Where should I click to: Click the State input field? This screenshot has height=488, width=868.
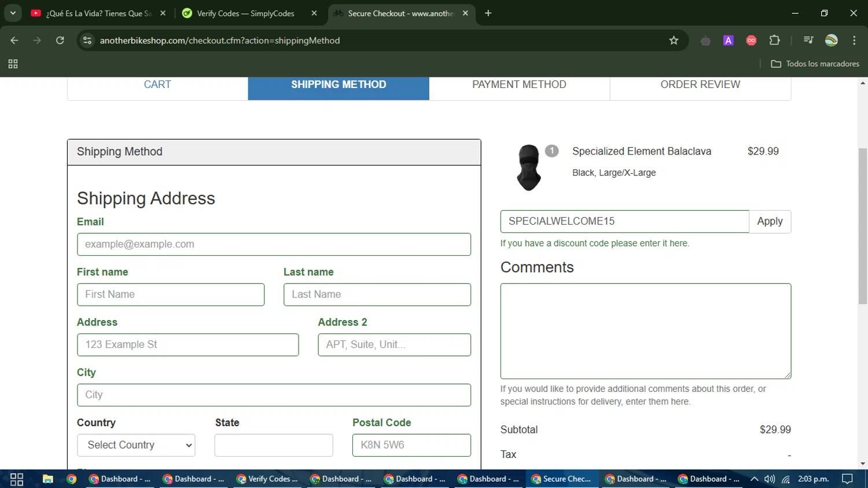click(x=274, y=445)
